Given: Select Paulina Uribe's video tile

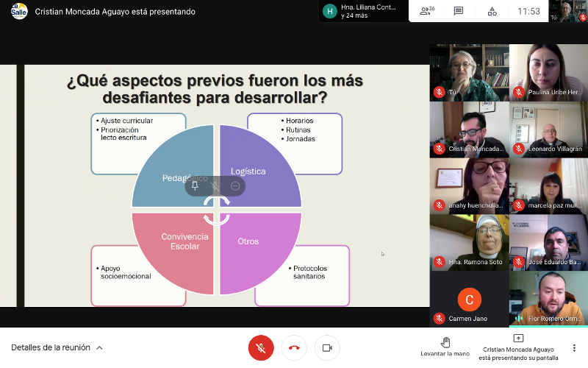Looking at the screenshot, I should click(548, 72).
